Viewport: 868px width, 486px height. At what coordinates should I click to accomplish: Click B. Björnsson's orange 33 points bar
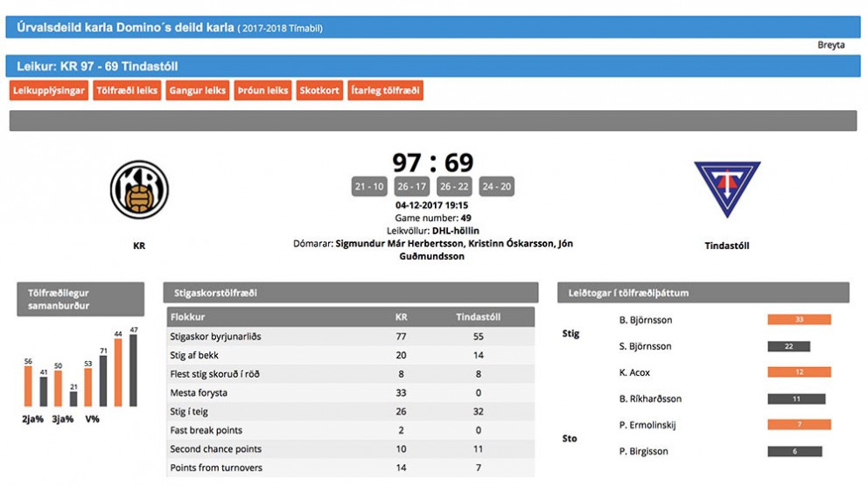coord(799,320)
